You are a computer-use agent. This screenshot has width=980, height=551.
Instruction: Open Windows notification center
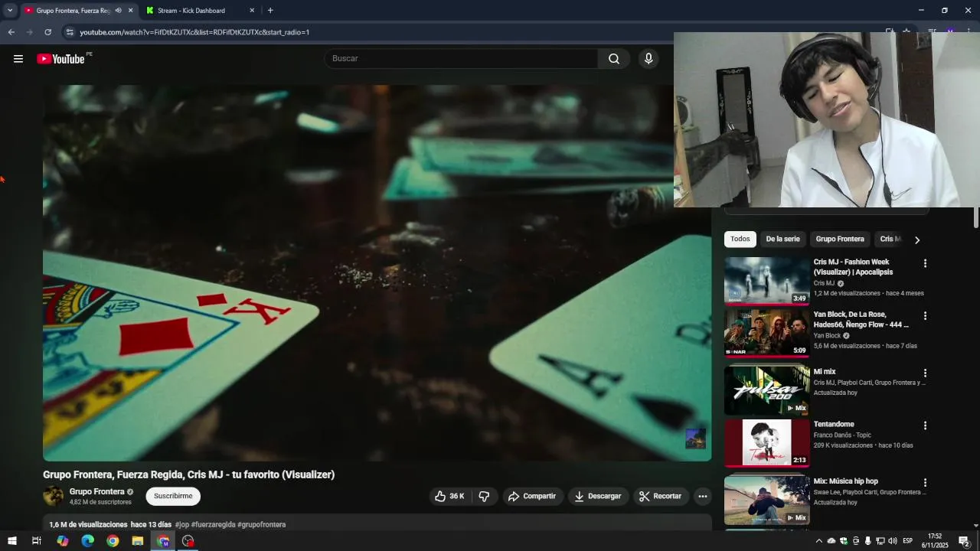point(965,541)
